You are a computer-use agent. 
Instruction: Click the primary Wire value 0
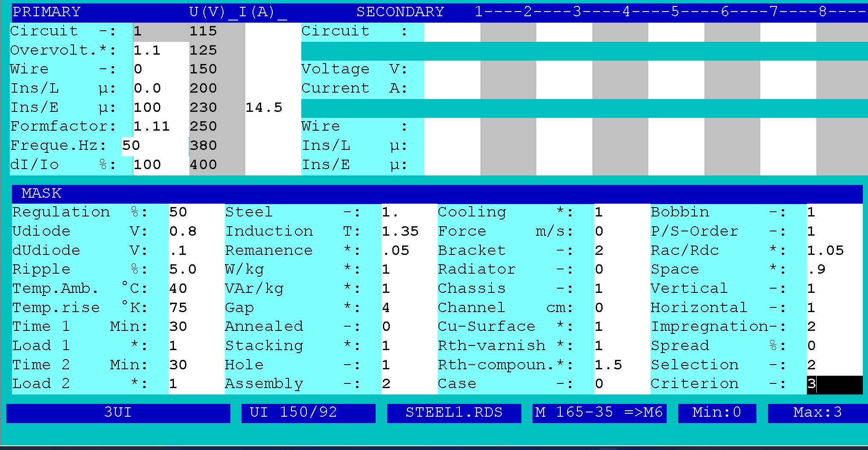pos(161,70)
